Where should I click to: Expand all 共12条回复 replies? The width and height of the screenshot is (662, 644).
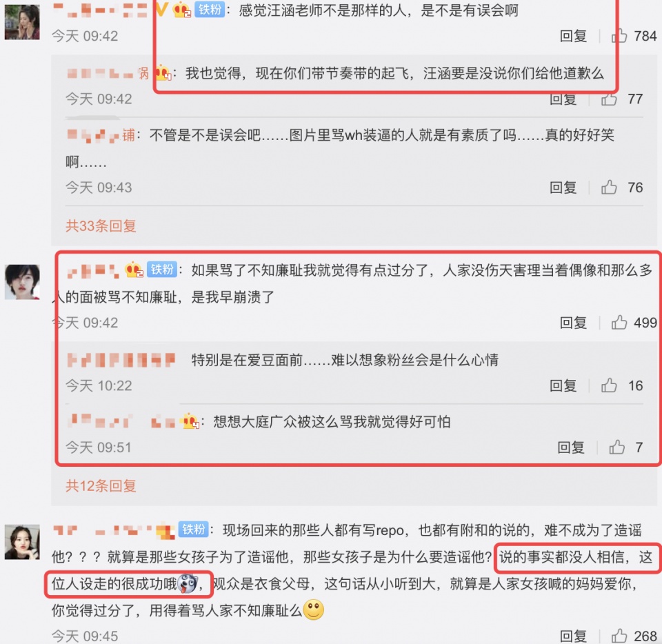click(101, 485)
